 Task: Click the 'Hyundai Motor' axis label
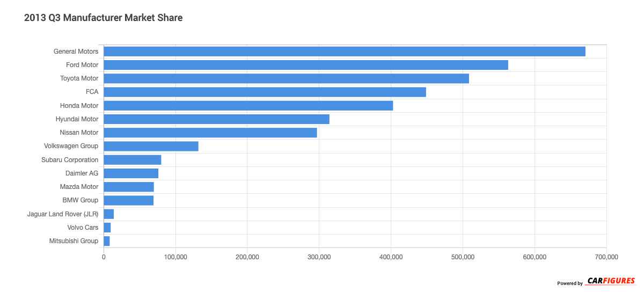(77, 119)
